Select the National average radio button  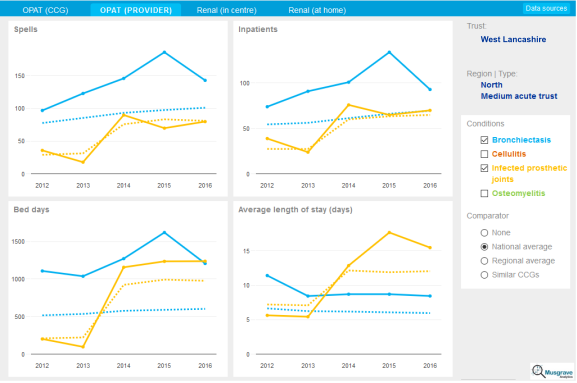pyautogui.click(x=484, y=247)
